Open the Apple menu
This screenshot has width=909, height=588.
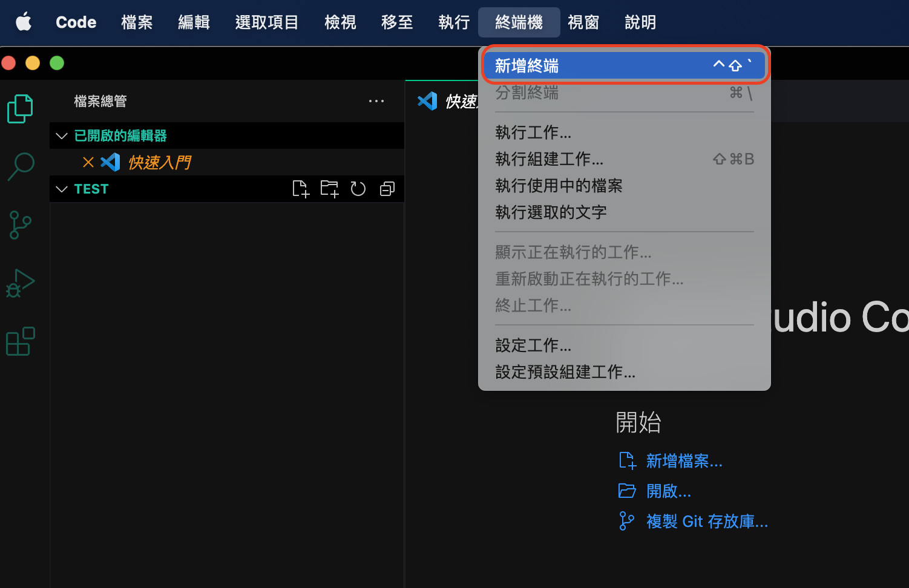point(24,22)
